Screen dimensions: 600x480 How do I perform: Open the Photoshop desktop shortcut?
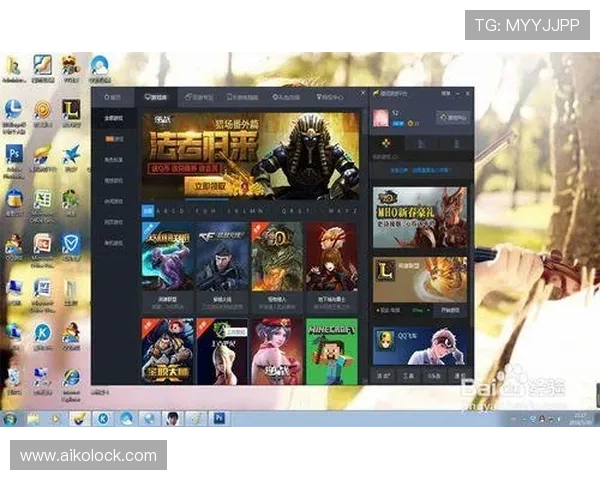(14, 156)
